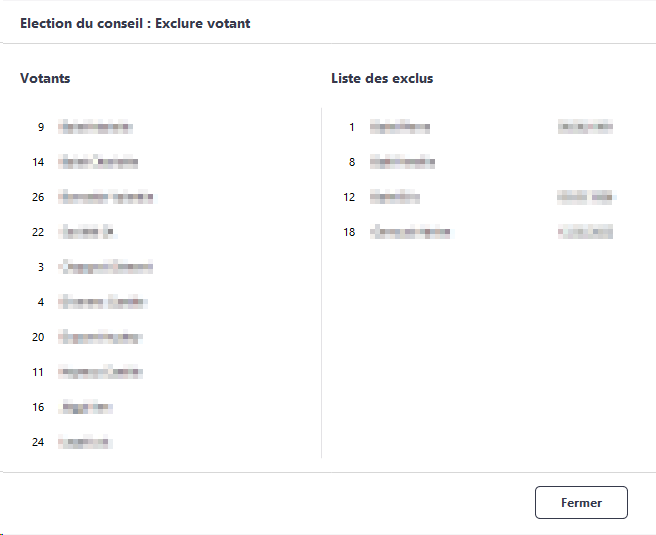Viewport: 656px width, 535px height.
Task: Select voter number 9 in Votants list
Action: pos(95,127)
